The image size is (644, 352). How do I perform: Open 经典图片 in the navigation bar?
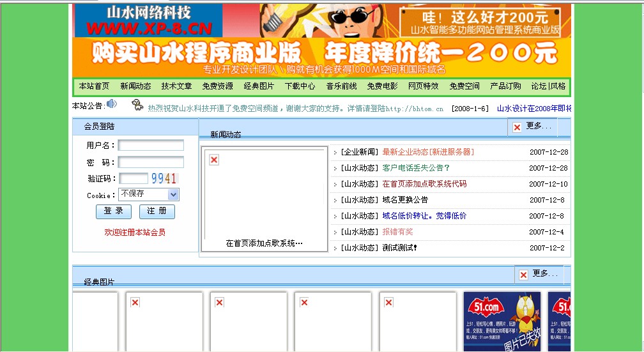259,86
